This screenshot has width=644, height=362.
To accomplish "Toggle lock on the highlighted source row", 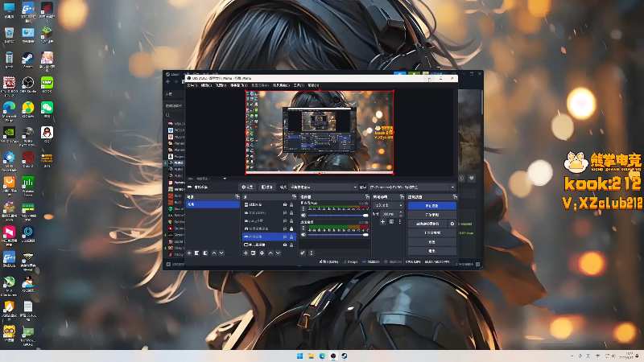I will click(291, 237).
